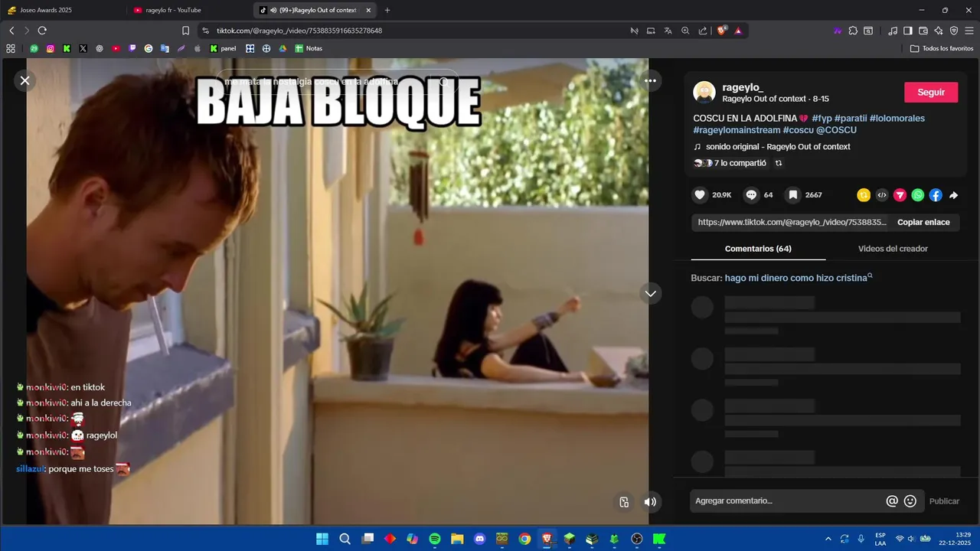Click the embed code icon
Viewport: 980px width, 551px height.
882,195
